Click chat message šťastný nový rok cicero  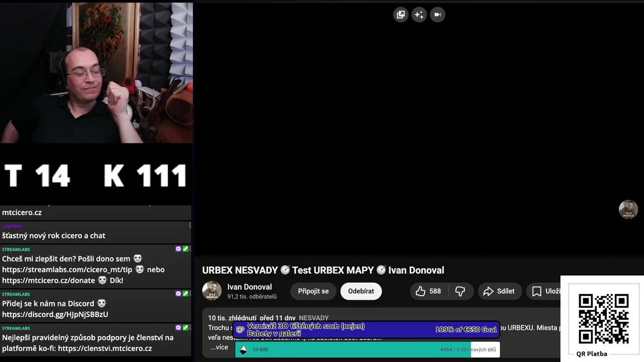(54, 235)
